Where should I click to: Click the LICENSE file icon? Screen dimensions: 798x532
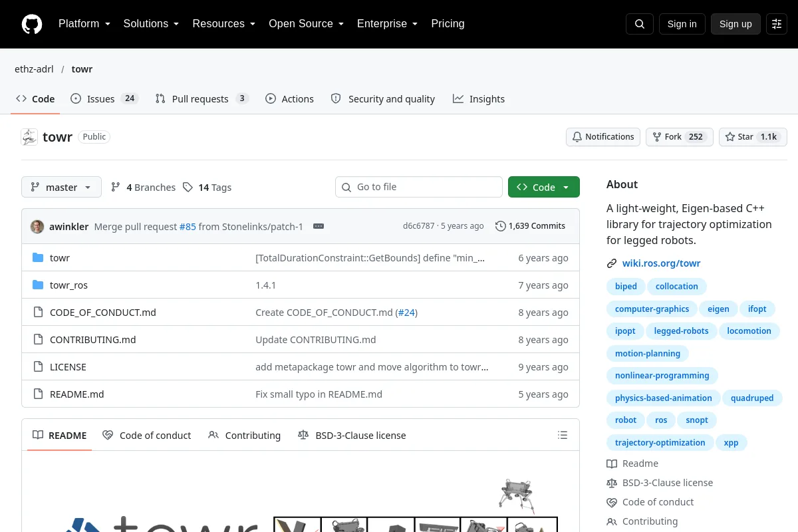(38, 367)
